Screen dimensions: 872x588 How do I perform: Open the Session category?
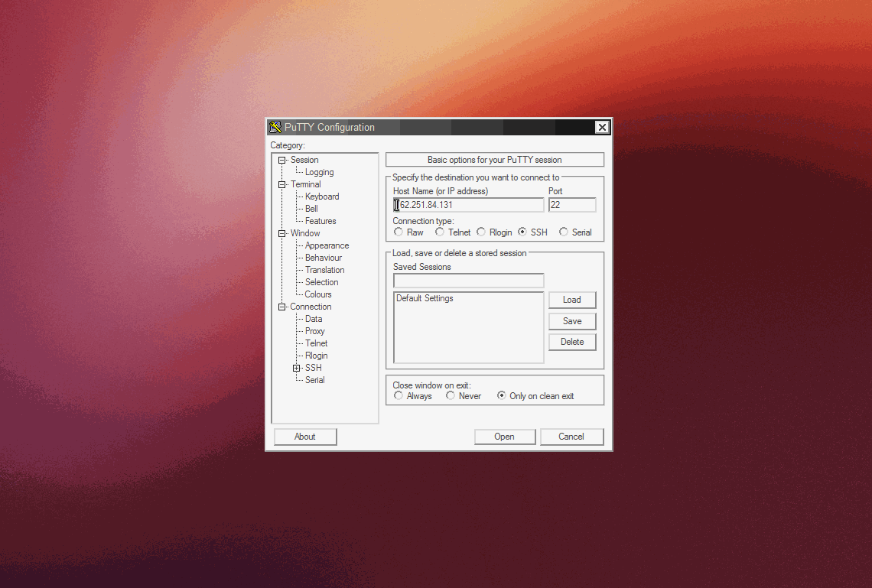[x=304, y=160]
